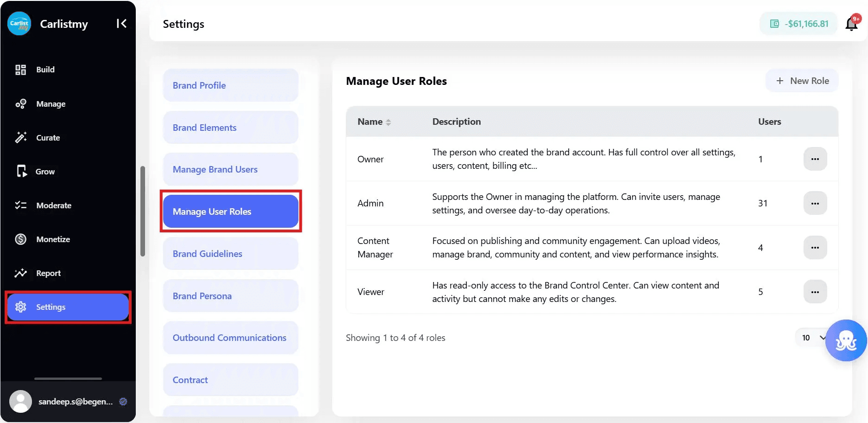Click the Description column header
This screenshot has width=868, height=423.
pos(456,122)
